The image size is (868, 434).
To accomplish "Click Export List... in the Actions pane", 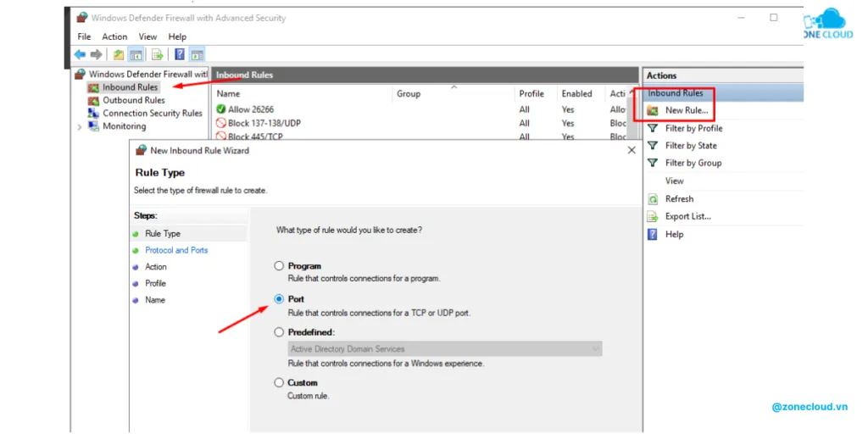I will [688, 216].
